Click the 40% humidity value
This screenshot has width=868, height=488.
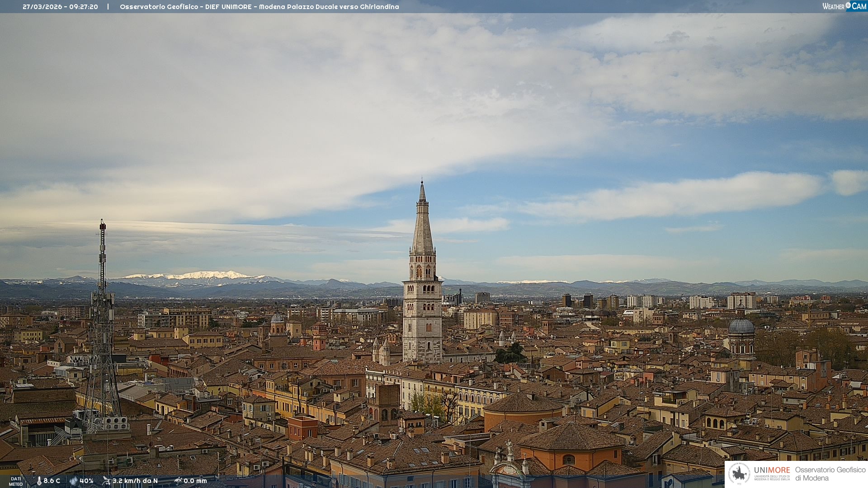(86, 481)
